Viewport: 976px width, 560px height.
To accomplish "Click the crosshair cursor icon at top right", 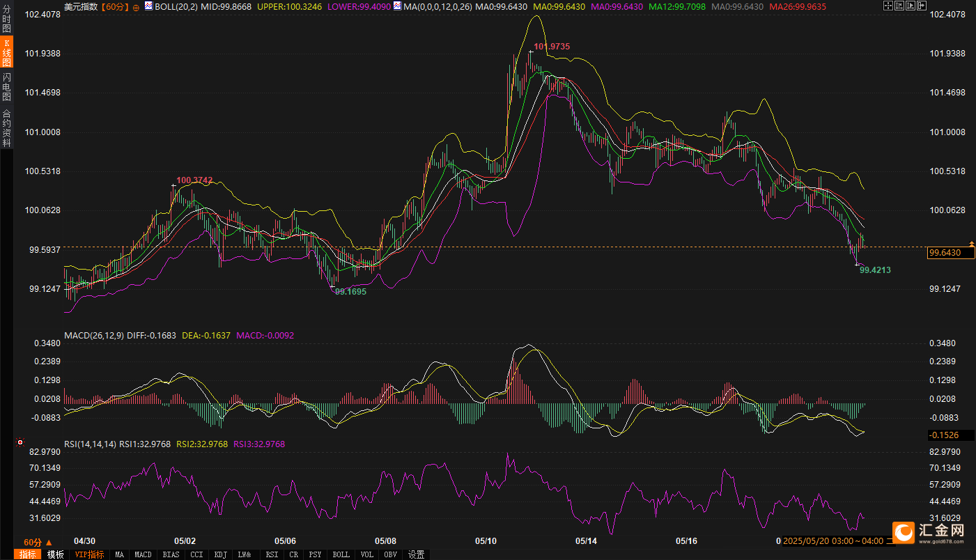I will pyautogui.click(x=888, y=6).
